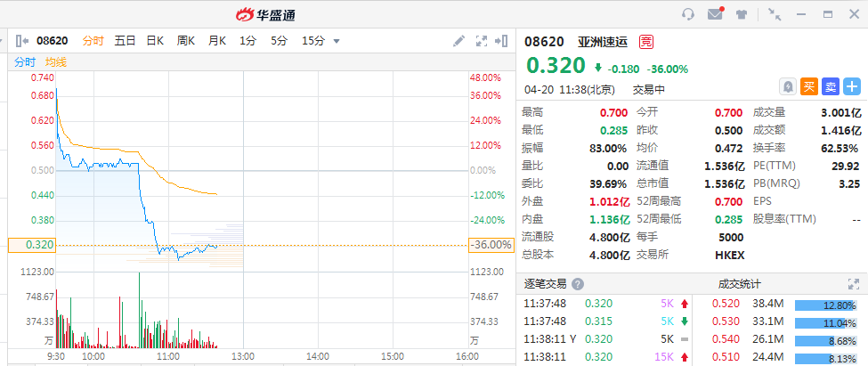Open the messages envelope icon
The width and height of the screenshot is (868, 366).
(715, 14)
